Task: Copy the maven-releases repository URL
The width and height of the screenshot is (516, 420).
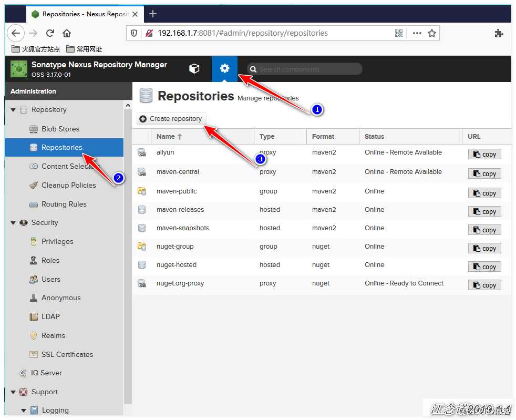Action: pos(484,211)
